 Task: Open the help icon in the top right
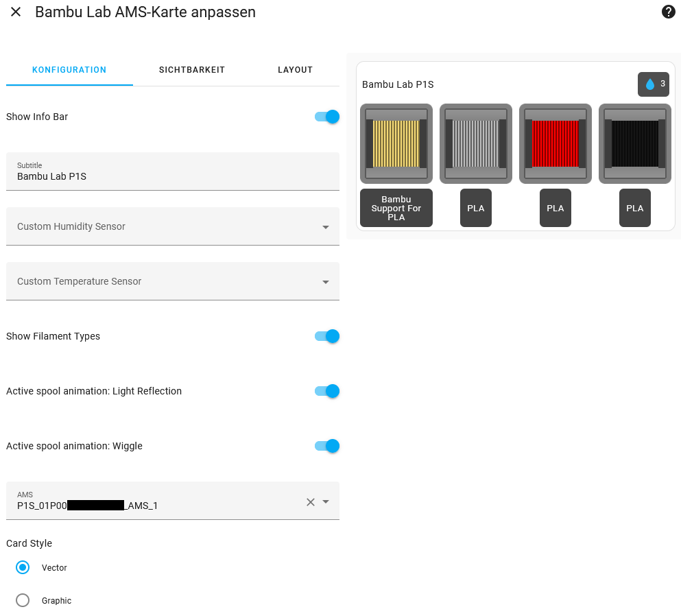click(668, 12)
